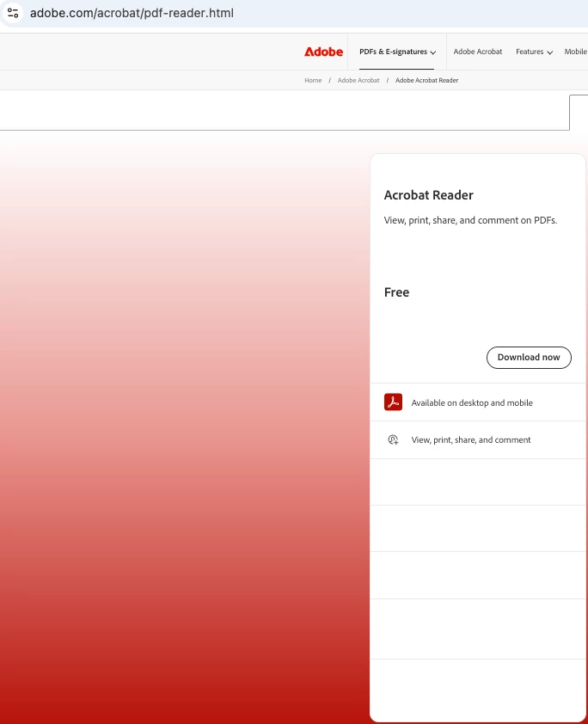Click the Free price label
588x724 pixels.
(396, 292)
